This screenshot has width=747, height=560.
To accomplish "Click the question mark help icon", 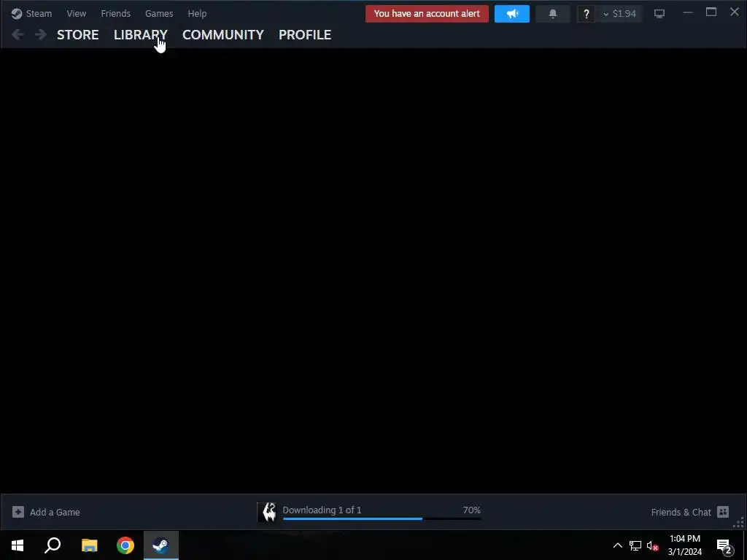I will pos(587,14).
